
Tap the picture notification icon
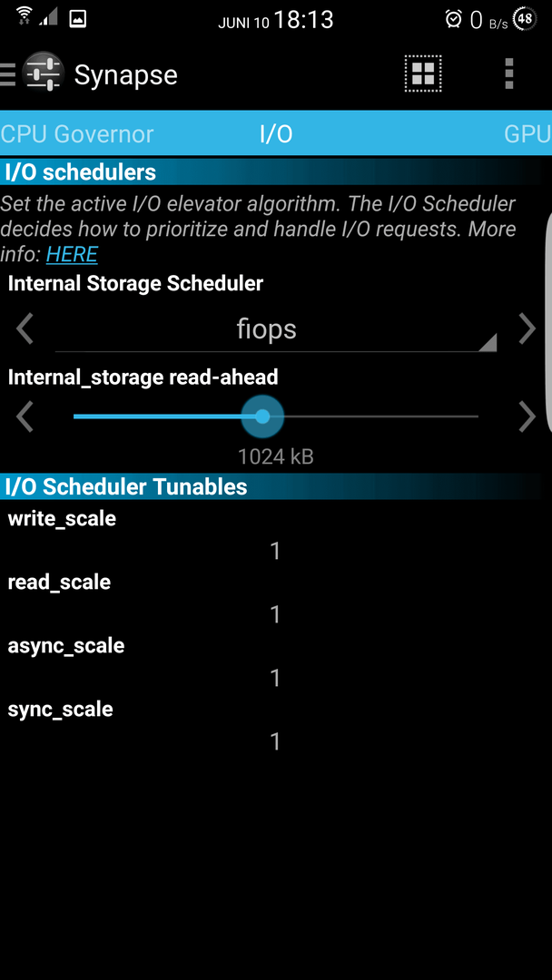click(x=77, y=19)
